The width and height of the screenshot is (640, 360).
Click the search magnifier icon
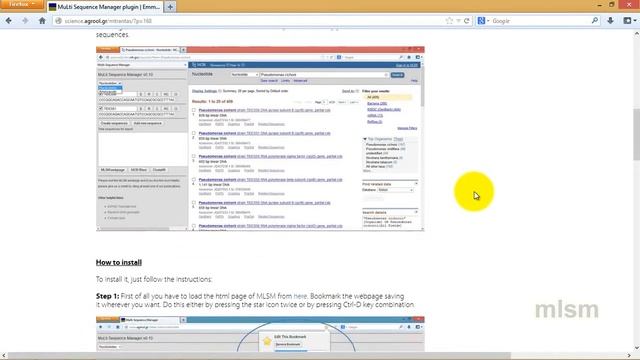(x=595, y=21)
